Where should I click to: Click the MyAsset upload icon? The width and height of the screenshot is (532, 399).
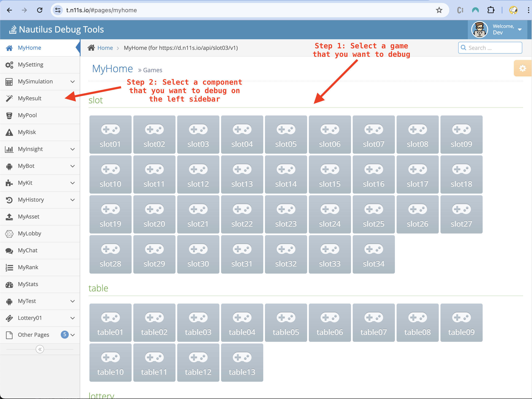click(x=9, y=217)
